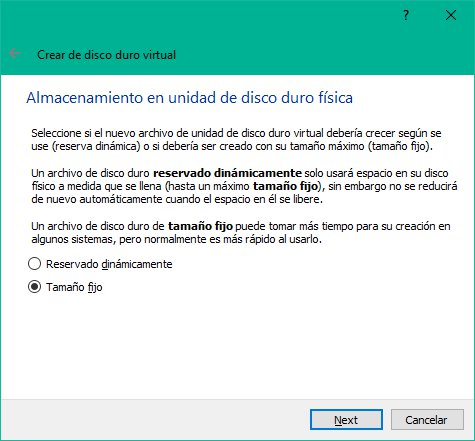
Task: Click the line 'algunos sistemas, pero normalmente es más rápido'
Action: (177, 239)
